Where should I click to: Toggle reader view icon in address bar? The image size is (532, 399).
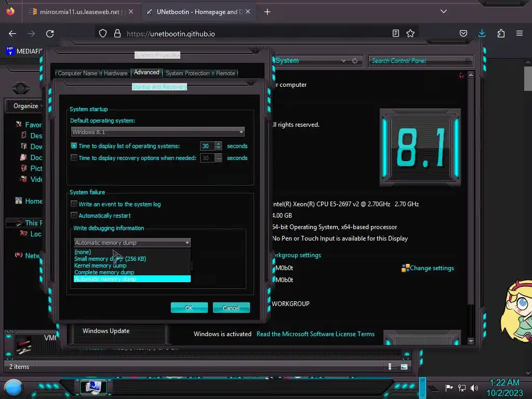395,33
